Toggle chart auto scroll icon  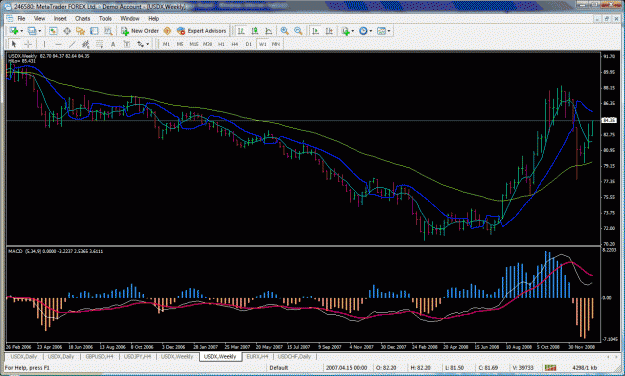point(315,31)
